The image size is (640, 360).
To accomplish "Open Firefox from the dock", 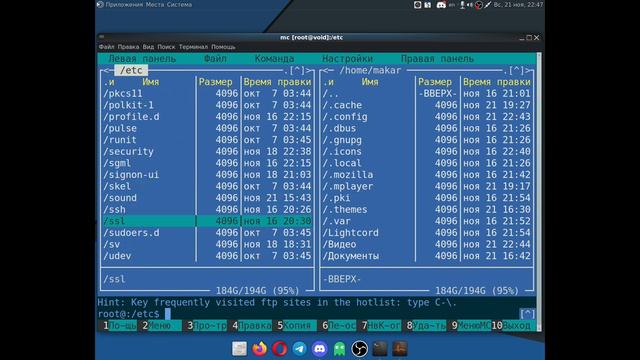I will (x=259, y=349).
